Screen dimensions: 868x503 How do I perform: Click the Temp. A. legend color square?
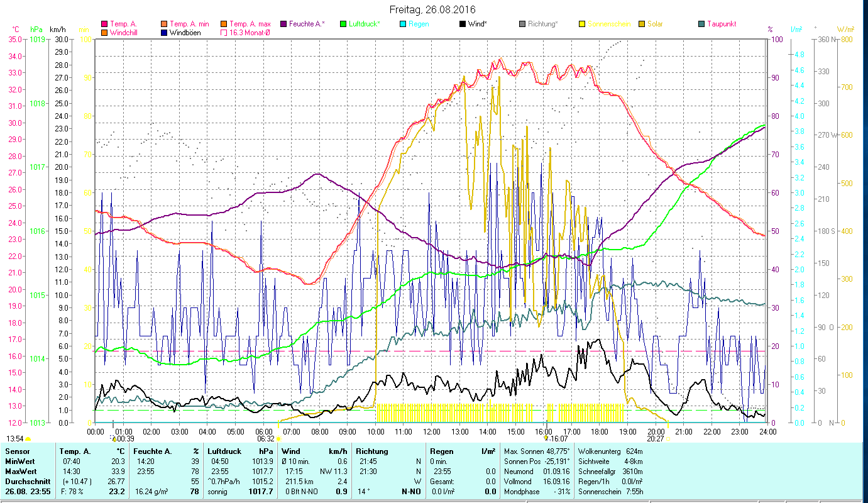[x=104, y=25]
